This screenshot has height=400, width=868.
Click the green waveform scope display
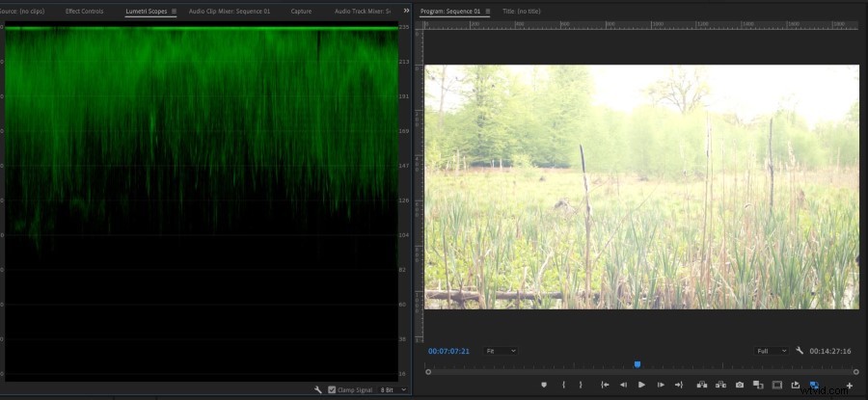click(202, 202)
